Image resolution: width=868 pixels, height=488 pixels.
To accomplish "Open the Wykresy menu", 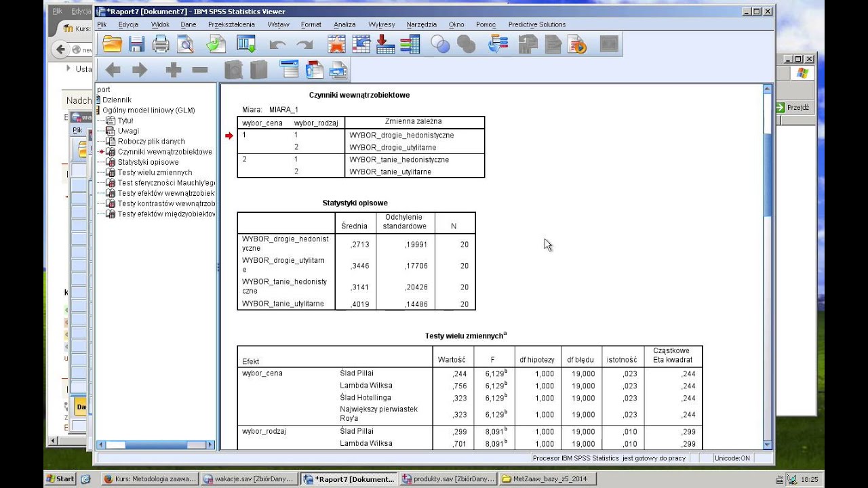I will pyautogui.click(x=381, y=24).
